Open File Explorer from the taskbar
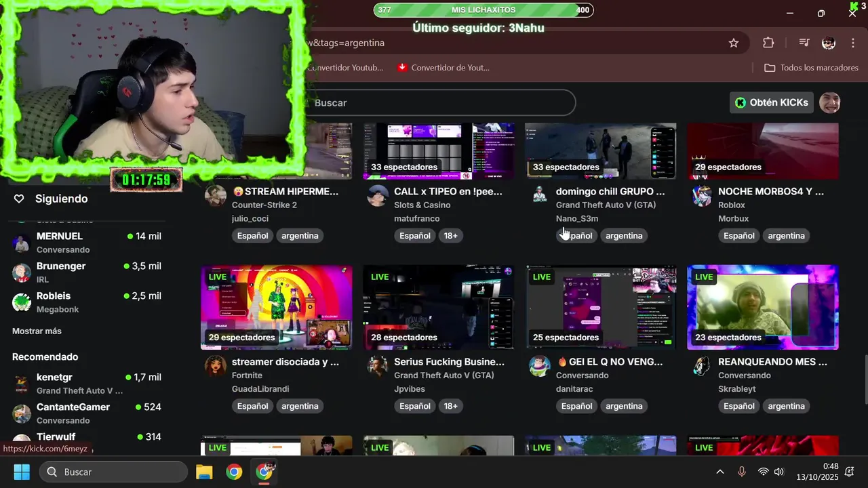868x488 pixels. click(x=204, y=472)
